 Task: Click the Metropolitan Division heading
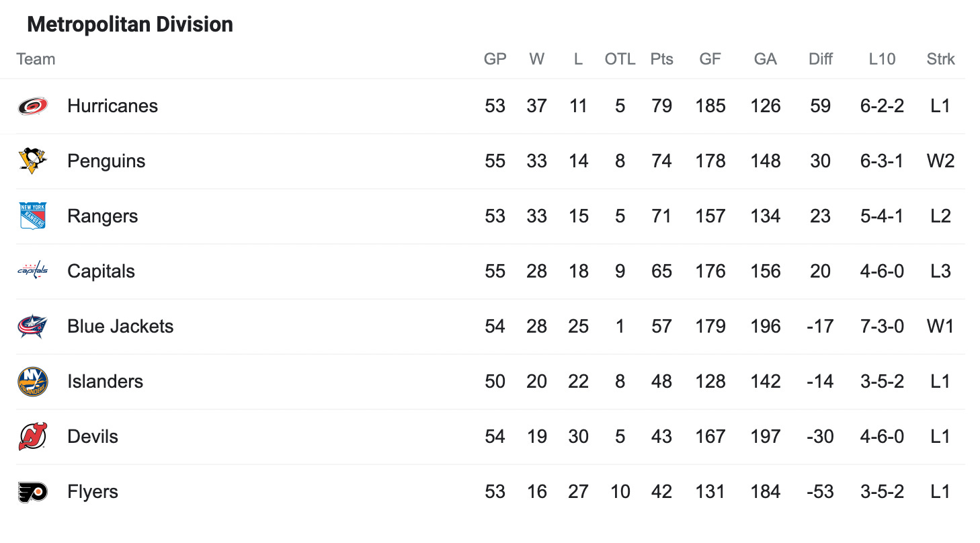pyautogui.click(x=130, y=25)
